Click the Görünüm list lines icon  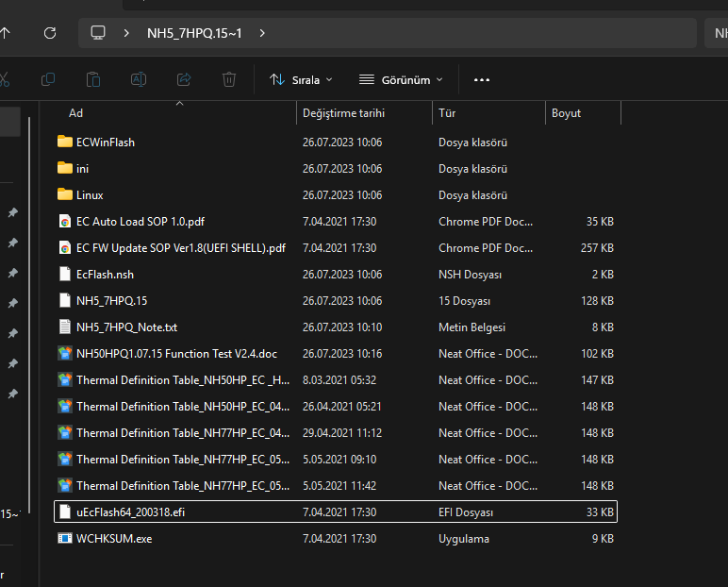[366, 79]
